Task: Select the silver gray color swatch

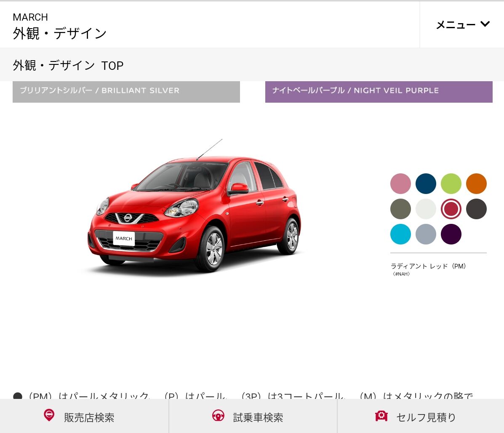Action: [x=426, y=234]
